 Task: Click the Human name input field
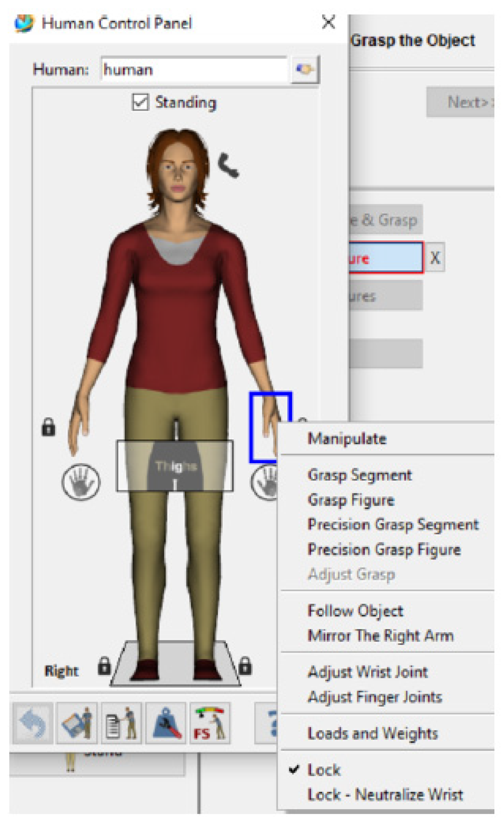point(194,70)
